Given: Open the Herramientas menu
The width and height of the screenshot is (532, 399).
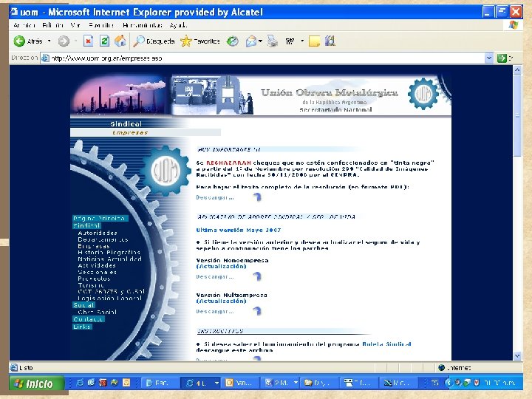Looking at the screenshot, I should point(143,25).
